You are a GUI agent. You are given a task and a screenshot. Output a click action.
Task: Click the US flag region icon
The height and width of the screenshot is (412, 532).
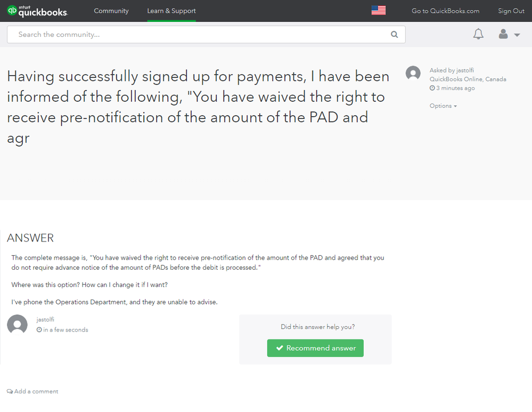[379, 11]
